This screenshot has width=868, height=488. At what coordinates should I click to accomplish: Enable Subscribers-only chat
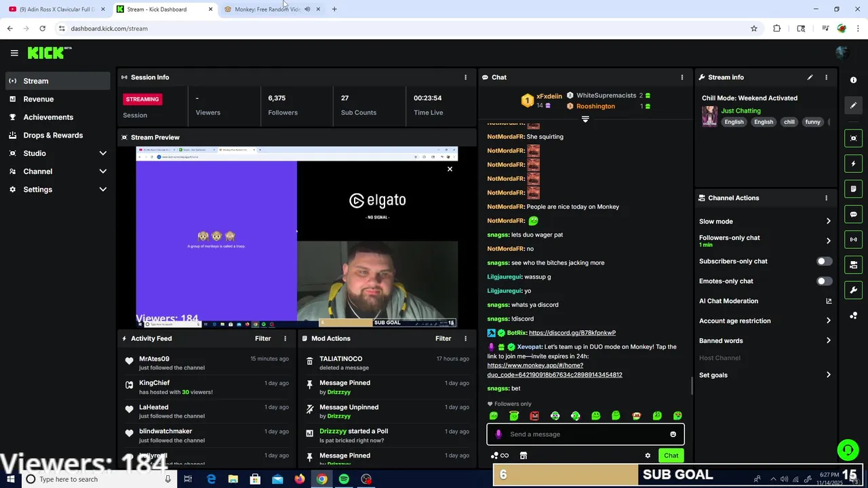(x=824, y=261)
